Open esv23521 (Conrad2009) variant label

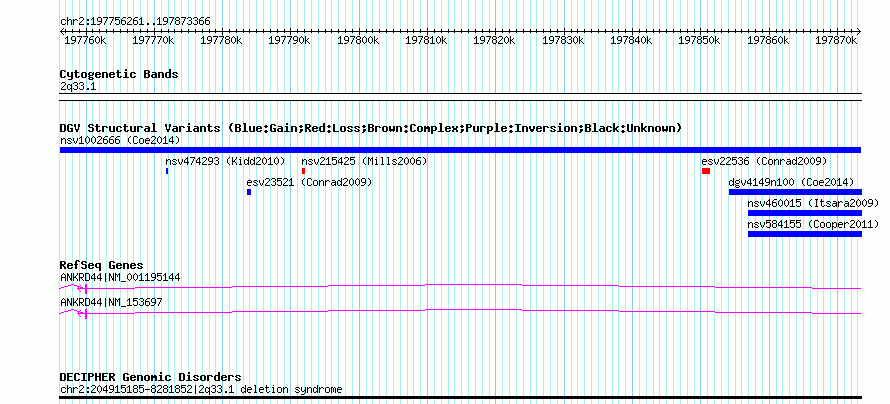tap(309, 182)
